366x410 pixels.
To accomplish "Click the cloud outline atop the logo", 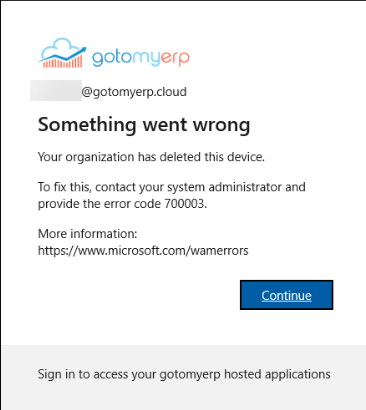I will (61, 47).
